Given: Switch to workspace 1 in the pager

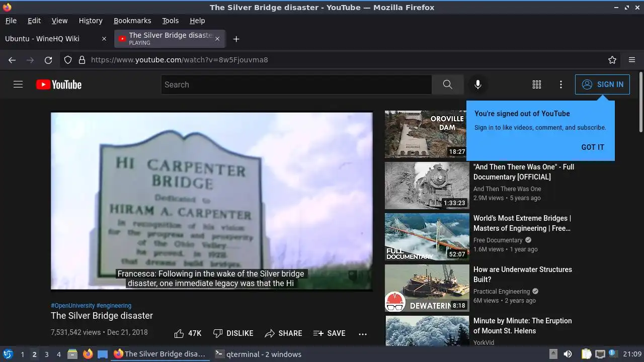Looking at the screenshot, I should (22, 354).
